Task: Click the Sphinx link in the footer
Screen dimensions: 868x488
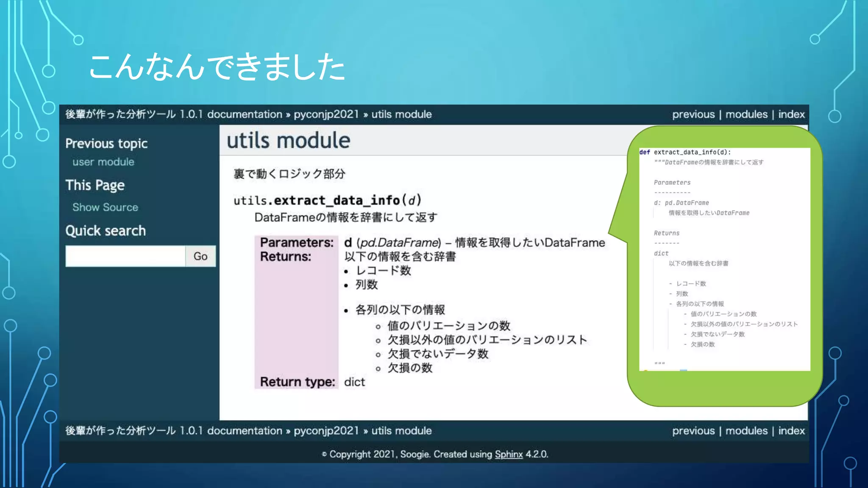Action: [509, 454]
